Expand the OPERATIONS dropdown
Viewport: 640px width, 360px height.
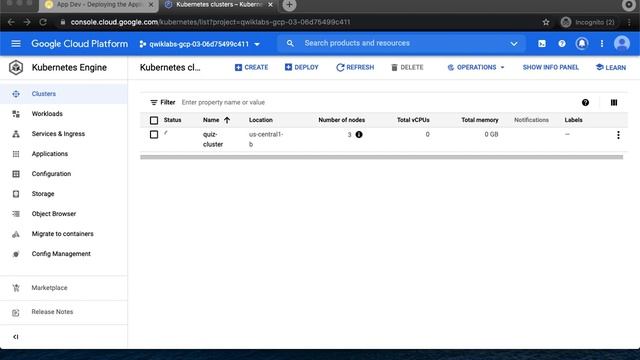476,67
